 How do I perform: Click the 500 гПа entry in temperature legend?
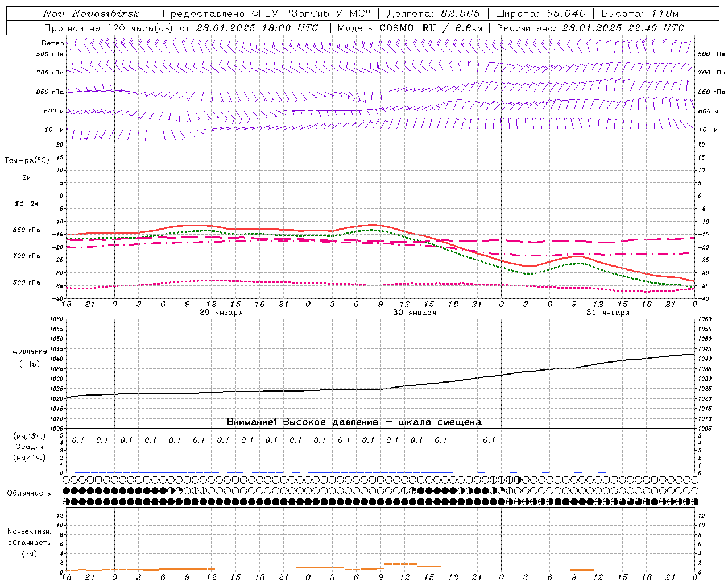click(x=27, y=282)
